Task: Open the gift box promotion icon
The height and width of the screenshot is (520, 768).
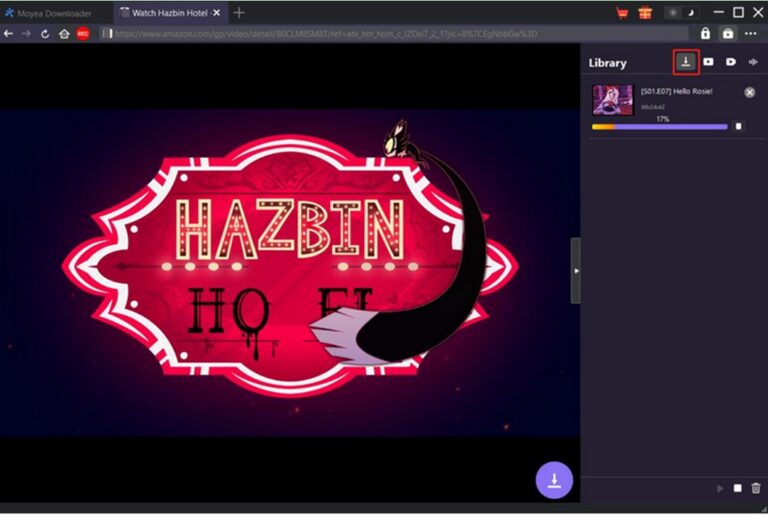Action: click(645, 13)
